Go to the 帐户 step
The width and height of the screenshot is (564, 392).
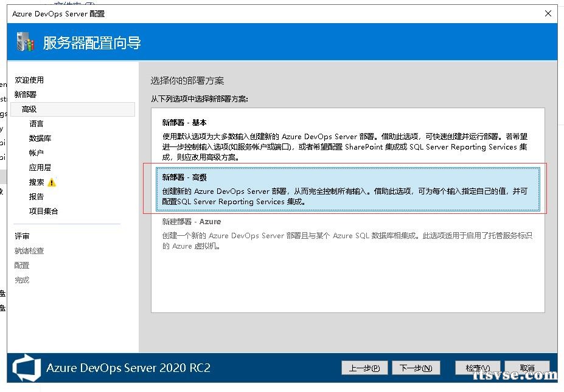tap(36, 153)
